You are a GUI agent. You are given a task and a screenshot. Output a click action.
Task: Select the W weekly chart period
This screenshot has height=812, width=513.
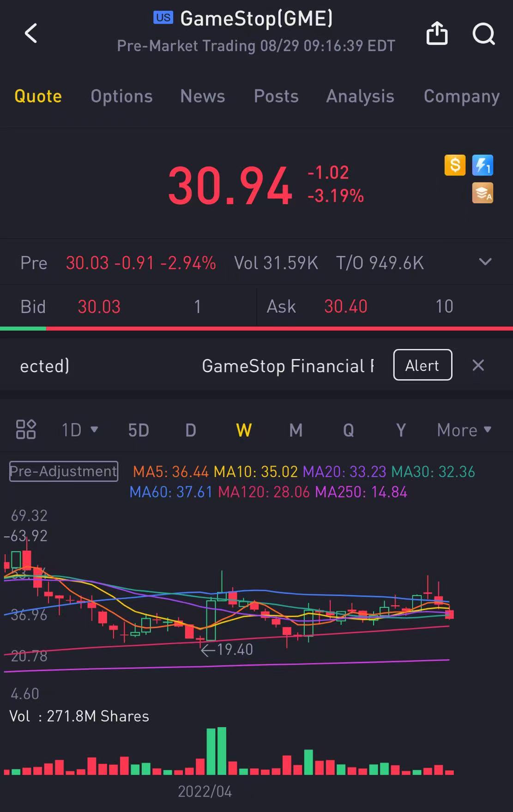point(244,430)
